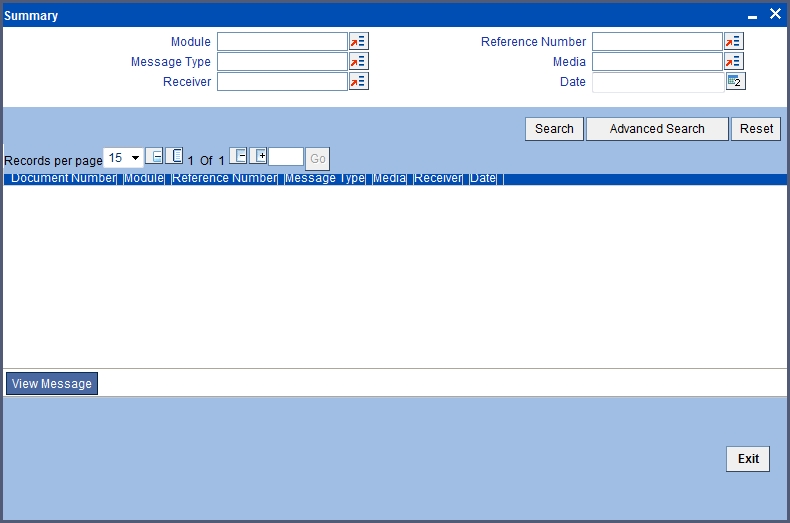Click the Go button for page jump

pyautogui.click(x=317, y=159)
